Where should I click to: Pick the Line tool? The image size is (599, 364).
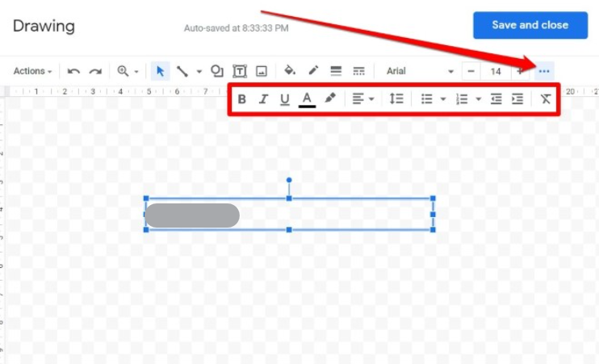click(x=182, y=71)
